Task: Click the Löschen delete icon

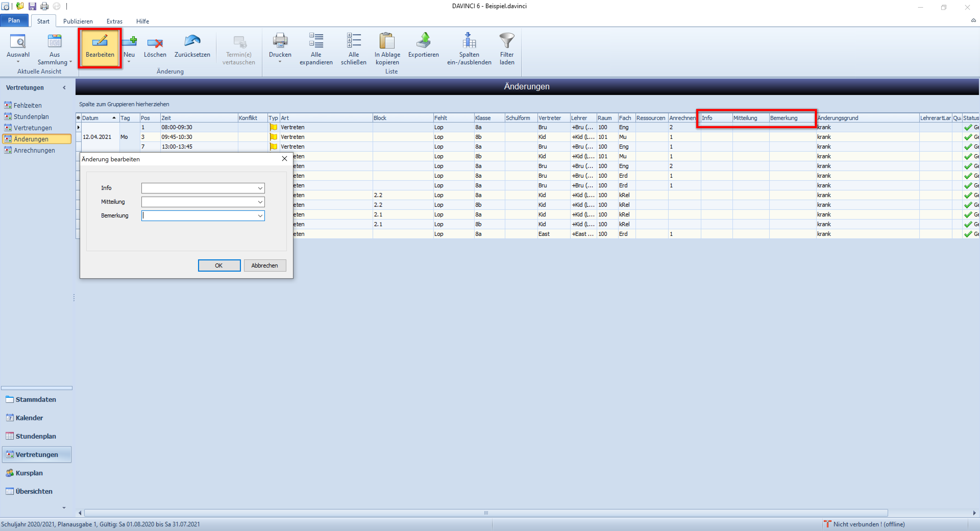Action: (x=155, y=42)
